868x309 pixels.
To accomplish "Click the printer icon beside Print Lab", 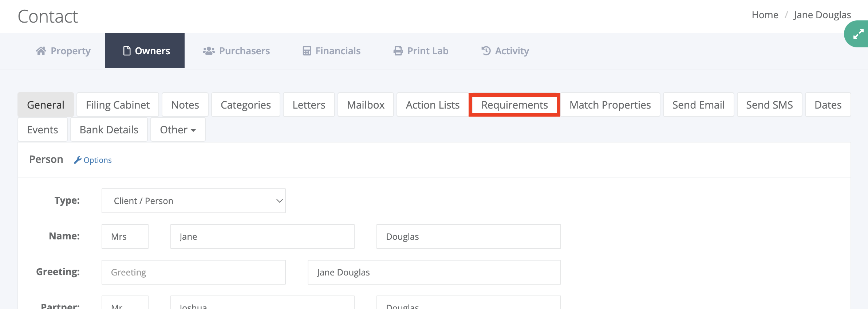I will [x=398, y=51].
